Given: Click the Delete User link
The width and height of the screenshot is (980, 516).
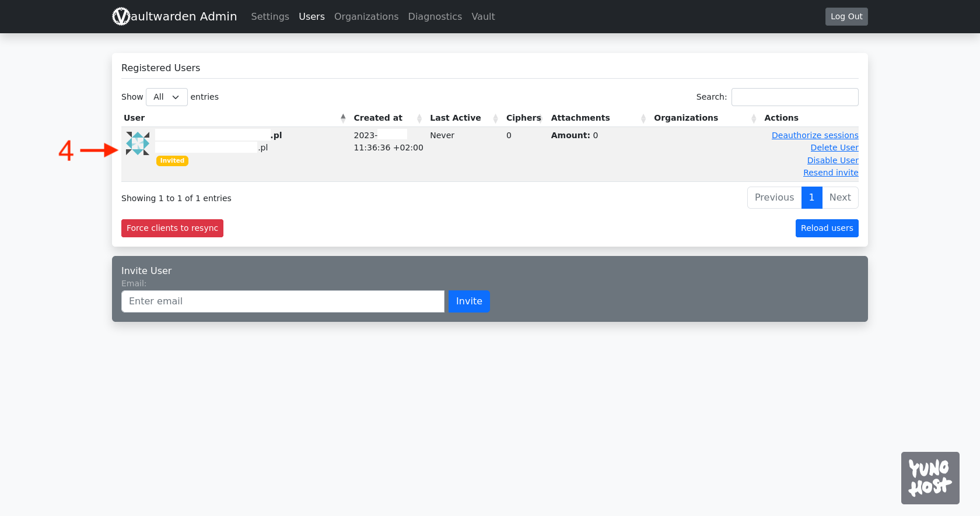Looking at the screenshot, I should coord(834,148).
